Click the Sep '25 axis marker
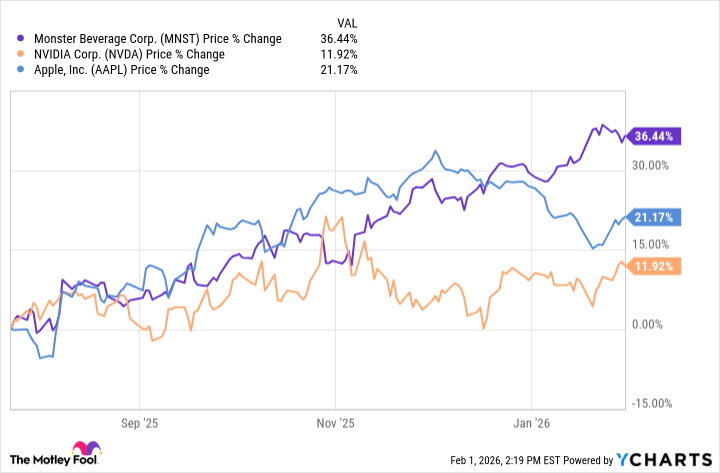This screenshot has height=473, width=720. point(141,422)
